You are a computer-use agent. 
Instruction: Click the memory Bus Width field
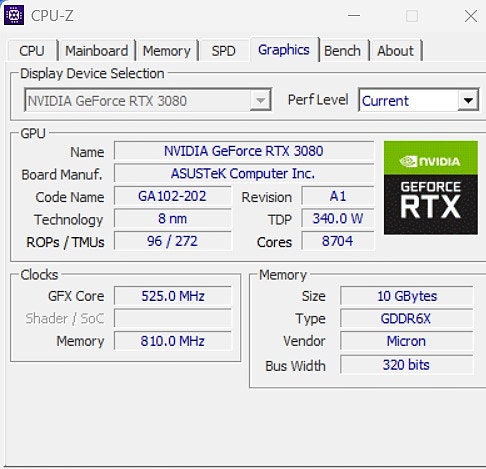click(x=406, y=365)
